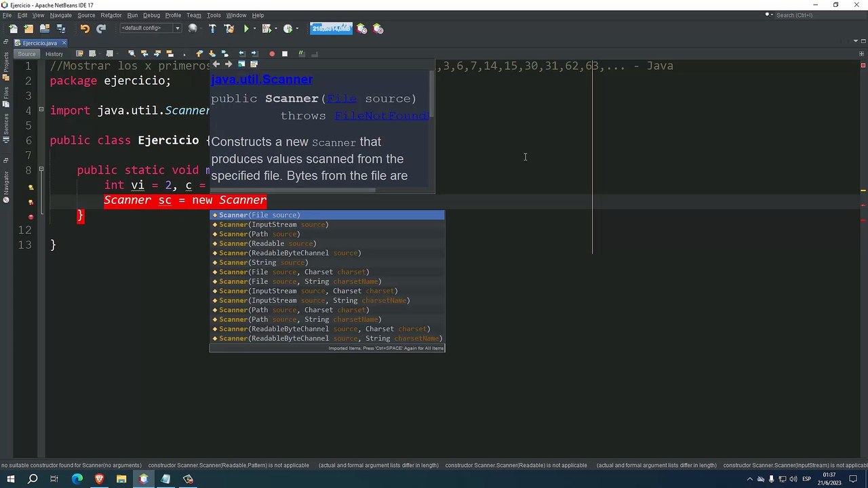Screen dimensions: 868x488
Task: Click the memory usage garbage collection bar
Action: 331,28
